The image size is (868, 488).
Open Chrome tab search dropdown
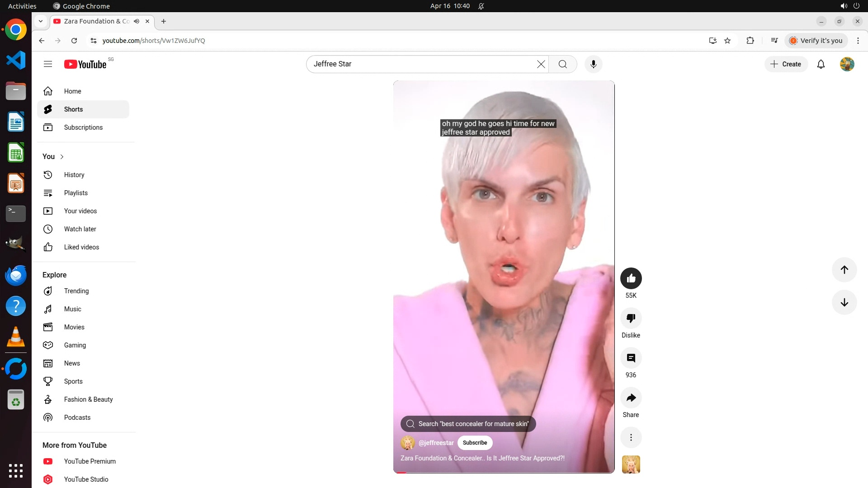(41, 21)
